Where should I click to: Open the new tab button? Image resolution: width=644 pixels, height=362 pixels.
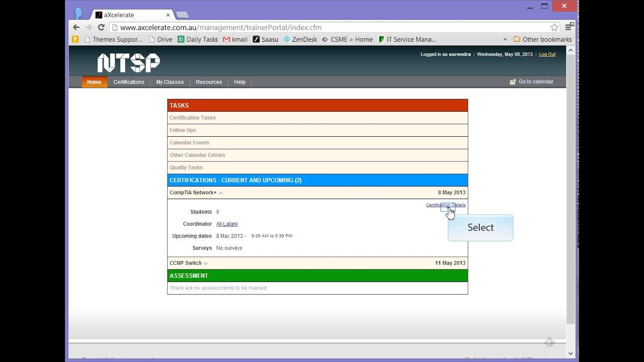(x=182, y=15)
